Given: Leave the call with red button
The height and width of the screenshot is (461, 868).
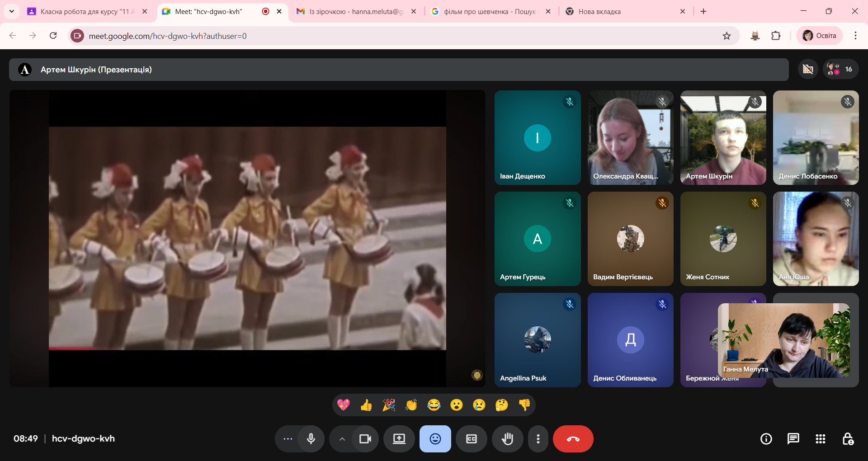Looking at the screenshot, I should tap(573, 439).
